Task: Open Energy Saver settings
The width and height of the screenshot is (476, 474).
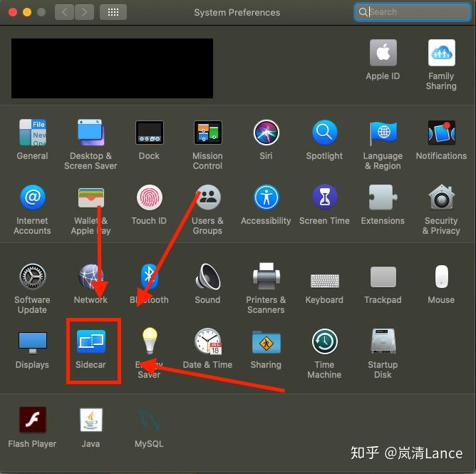Action: tap(150, 341)
